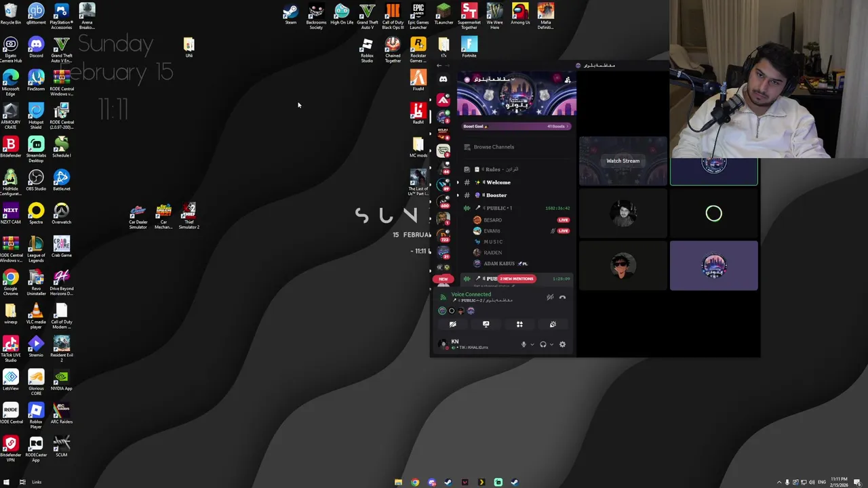The height and width of the screenshot is (488, 868).
Task: Open Discord desktop shortcut
Action: 36,47
